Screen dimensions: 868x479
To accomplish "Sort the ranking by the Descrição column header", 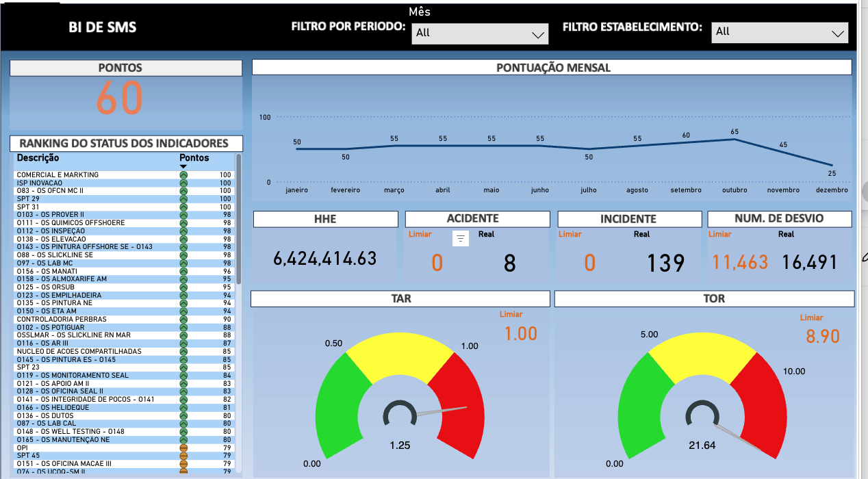I will 38,158.
